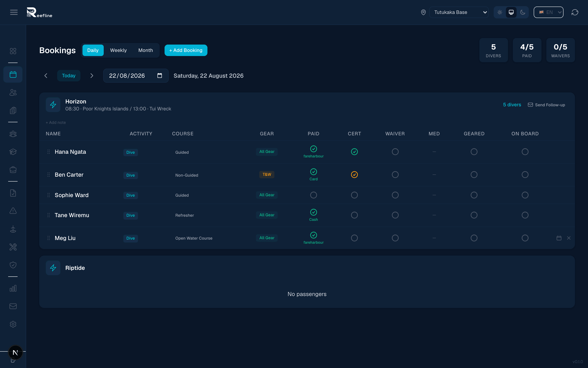Click the 5 Divers stat card
Screen dimensions: 588x368
493,50
